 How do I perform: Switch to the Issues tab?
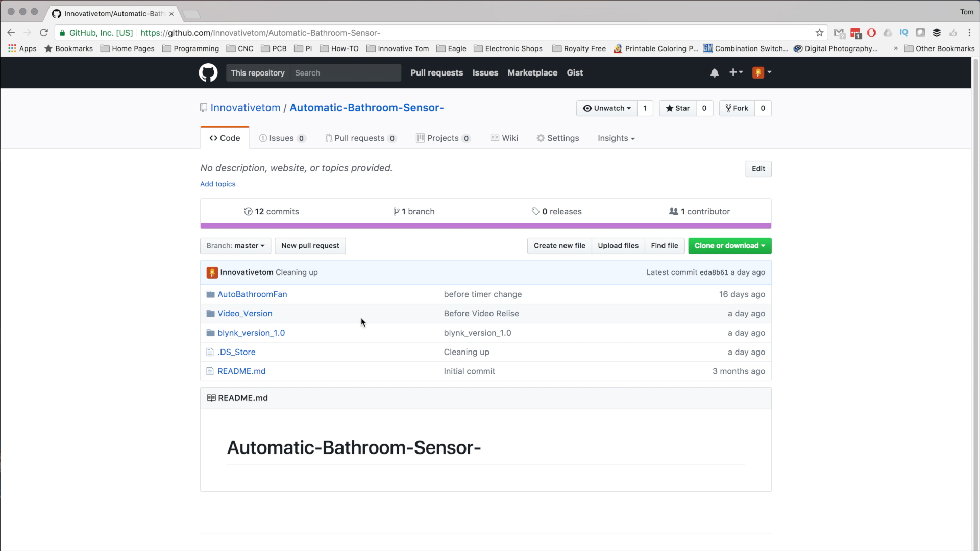[281, 138]
